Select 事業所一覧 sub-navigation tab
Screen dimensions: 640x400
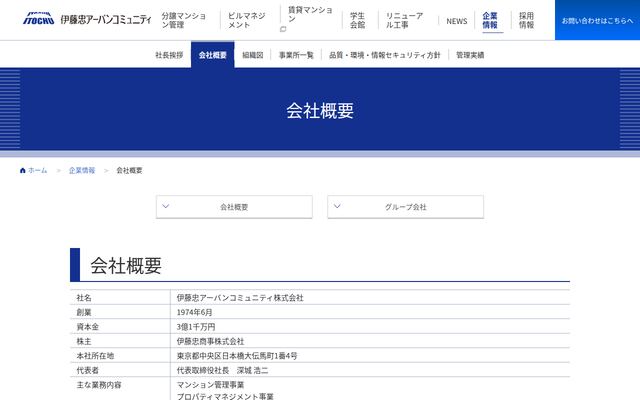(x=296, y=55)
